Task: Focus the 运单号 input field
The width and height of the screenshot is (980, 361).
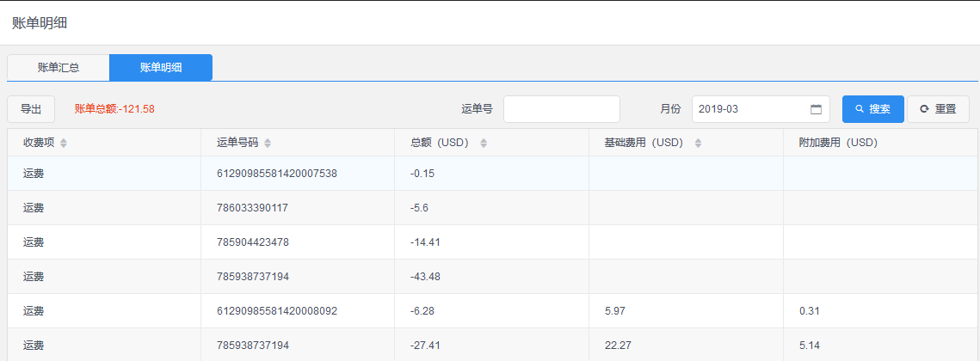Action: 562,109
